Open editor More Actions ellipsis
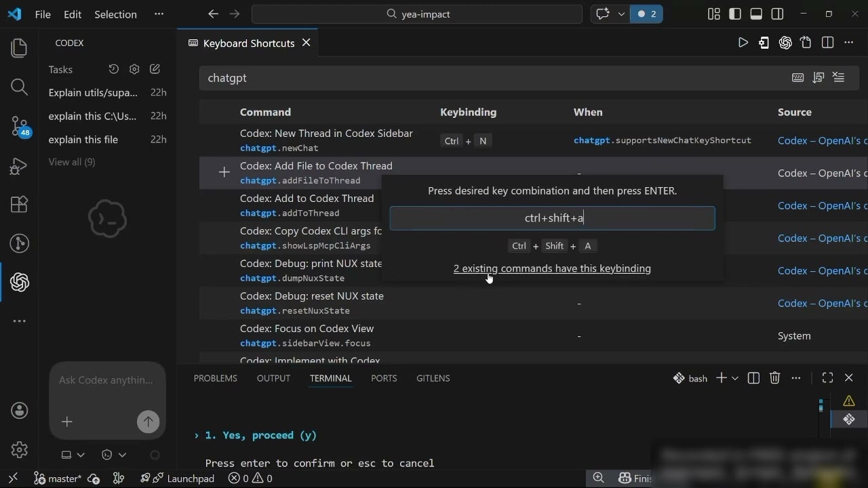This screenshot has height=488, width=868. tap(848, 43)
